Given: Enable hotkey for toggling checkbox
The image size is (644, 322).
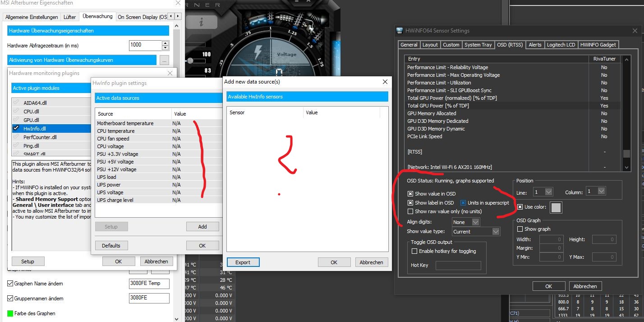Looking at the screenshot, I should point(414,251).
